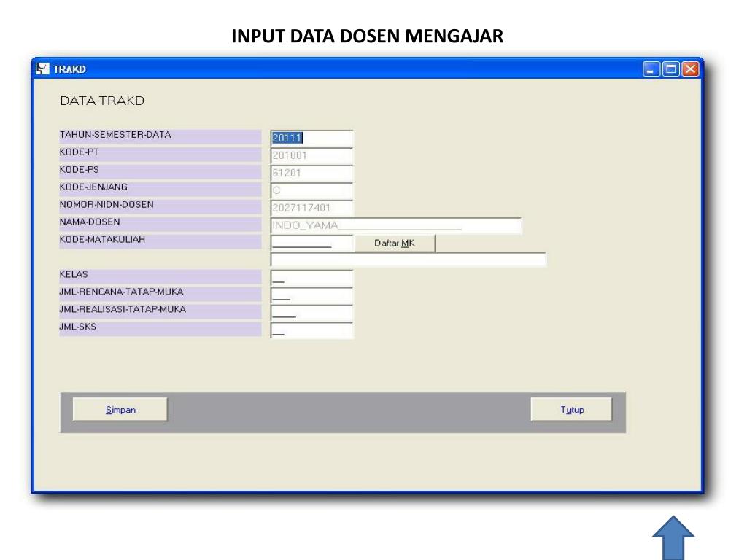The image size is (747, 560).
Task: Click the DATA TRAKD heading
Action: point(102,101)
